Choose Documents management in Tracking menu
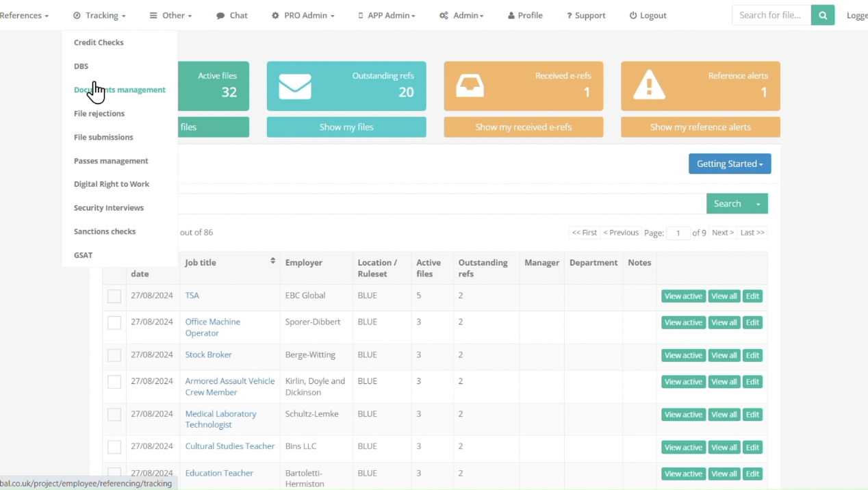The image size is (868, 490). pos(120,90)
